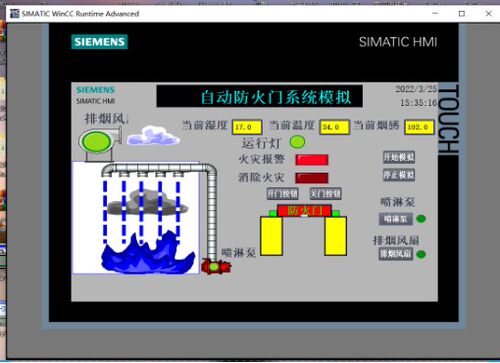This screenshot has height=363, width=500.
Task: Close the WinCC Runtime Advanced window
Action: pyautogui.click(x=488, y=14)
